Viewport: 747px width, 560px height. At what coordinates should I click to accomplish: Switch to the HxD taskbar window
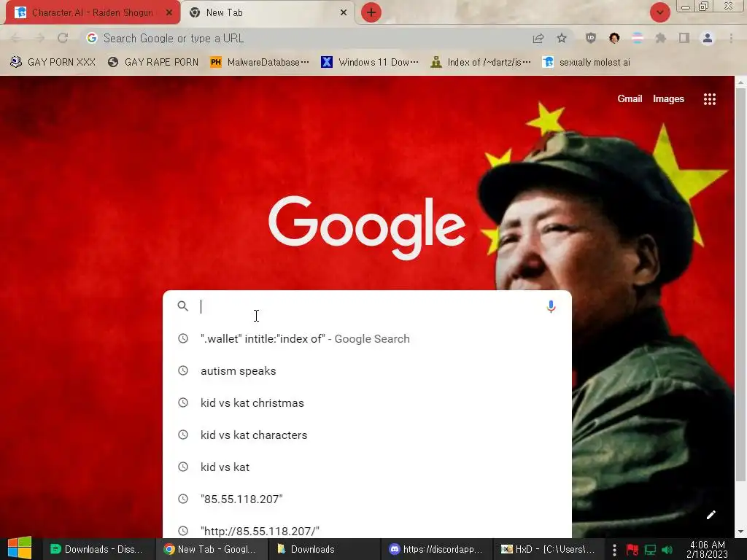tap(549, 549)
